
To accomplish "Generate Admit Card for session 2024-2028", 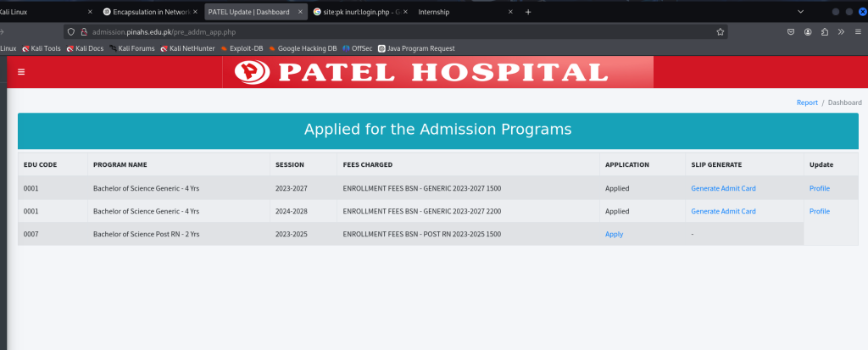I will [x=723, y=211].
